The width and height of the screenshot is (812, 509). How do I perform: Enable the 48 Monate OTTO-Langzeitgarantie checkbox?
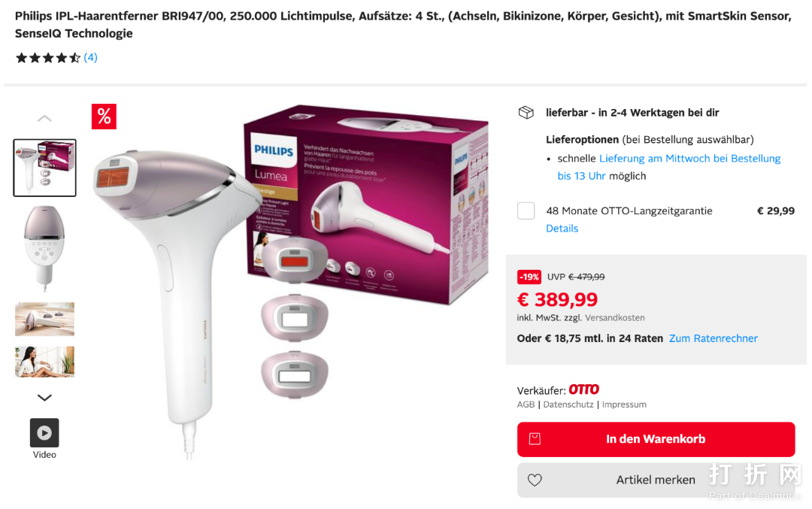pos(526,211)
